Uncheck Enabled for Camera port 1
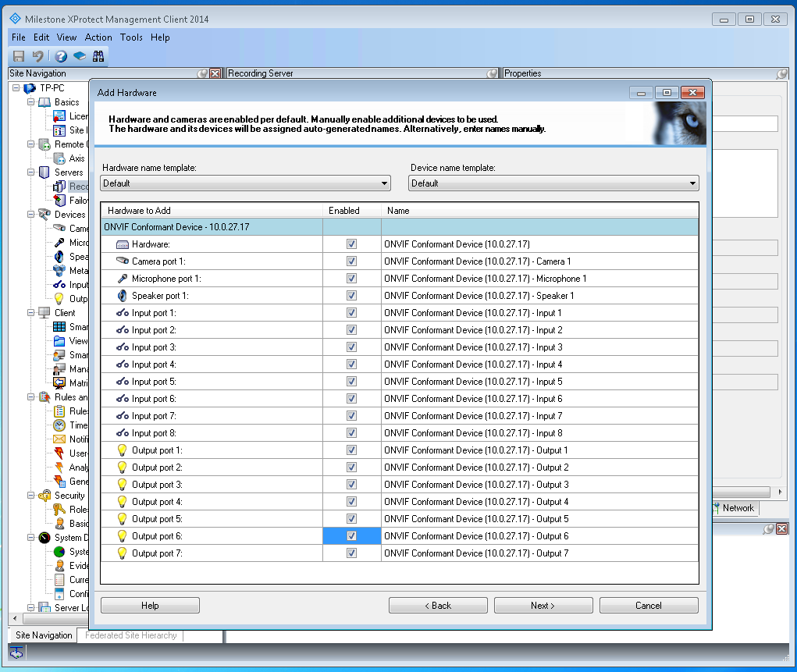Viewport: 797px width, 672px height. [x=351, y=261]
